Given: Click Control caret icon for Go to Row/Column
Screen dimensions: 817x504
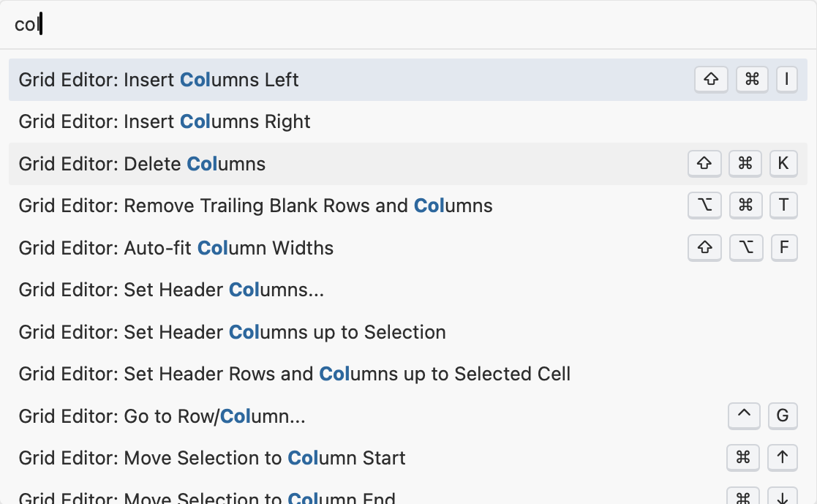Looking at the screenshot, I should click(x=744, y=415).
